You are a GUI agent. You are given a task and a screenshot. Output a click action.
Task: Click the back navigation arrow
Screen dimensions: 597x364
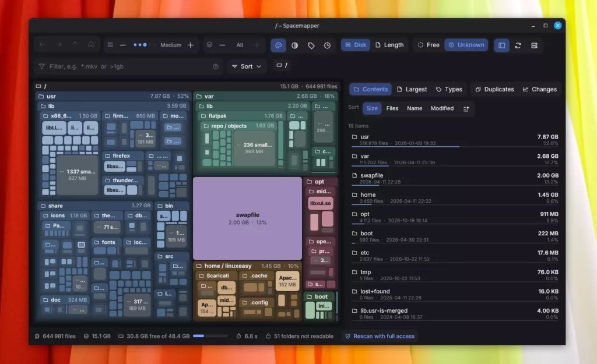click(42, 45)
